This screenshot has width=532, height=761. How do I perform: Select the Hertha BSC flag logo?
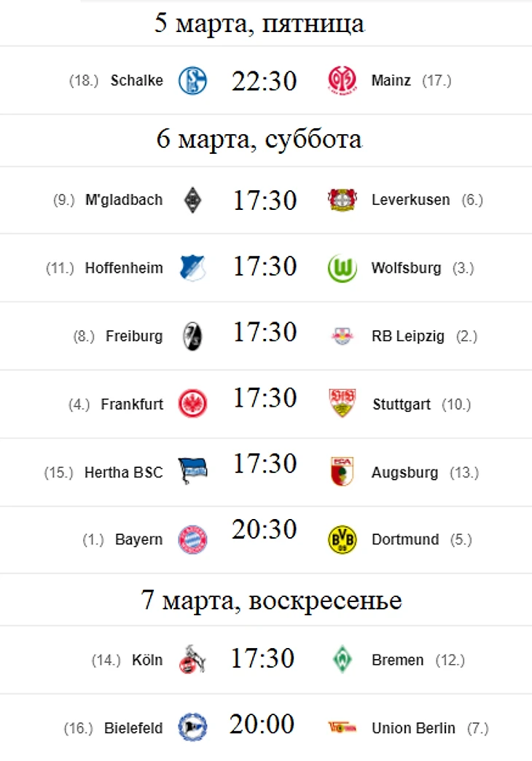click(192, 471)
